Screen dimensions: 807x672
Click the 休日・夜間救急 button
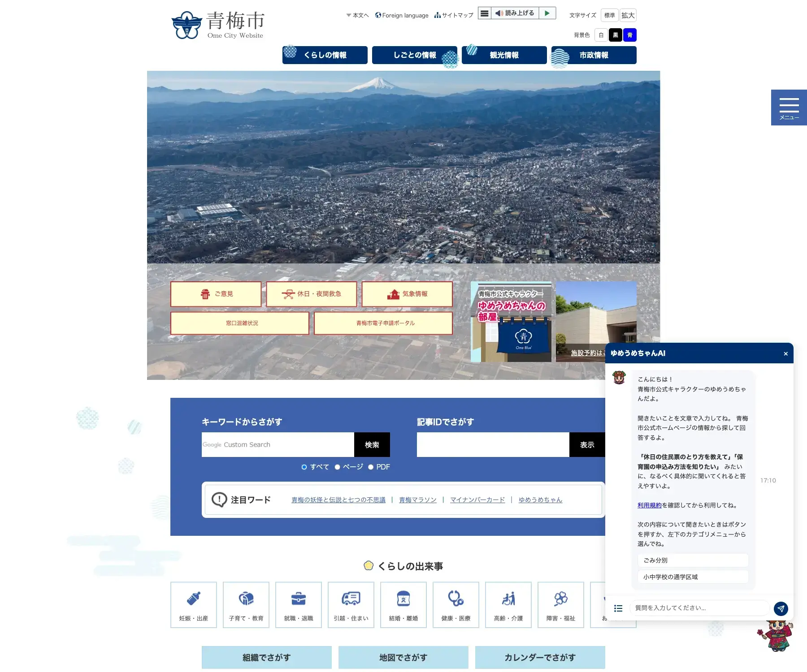click(x=311, y=294)
